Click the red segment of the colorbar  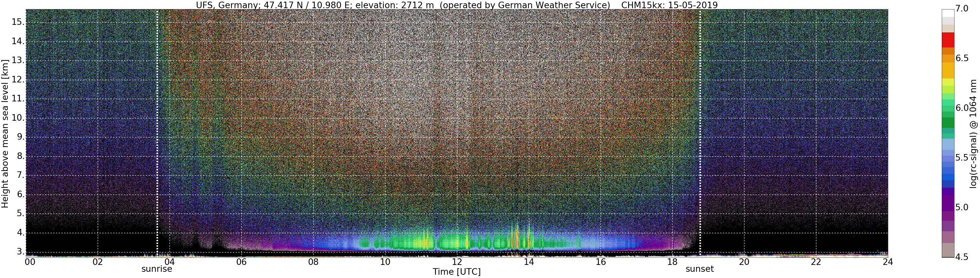click(948, 40)
